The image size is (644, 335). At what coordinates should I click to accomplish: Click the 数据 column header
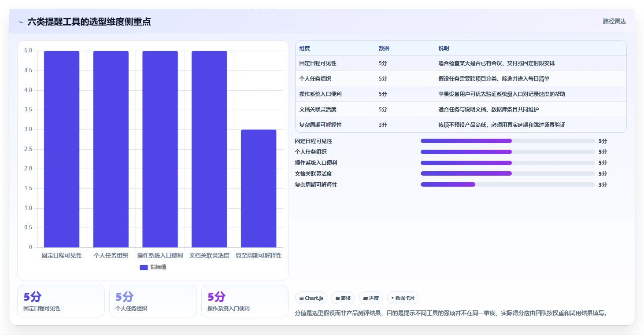coord(384,48)
